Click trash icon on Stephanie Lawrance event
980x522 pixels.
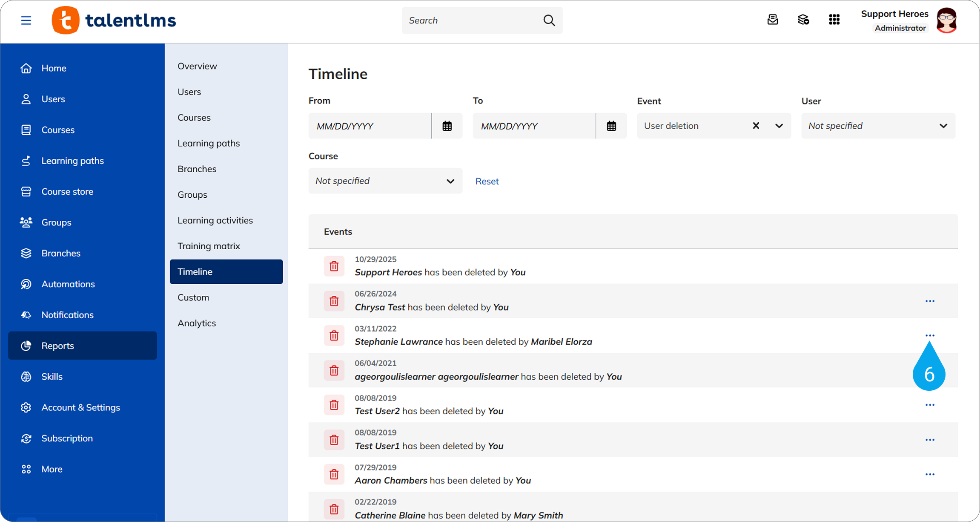(334, 336)
